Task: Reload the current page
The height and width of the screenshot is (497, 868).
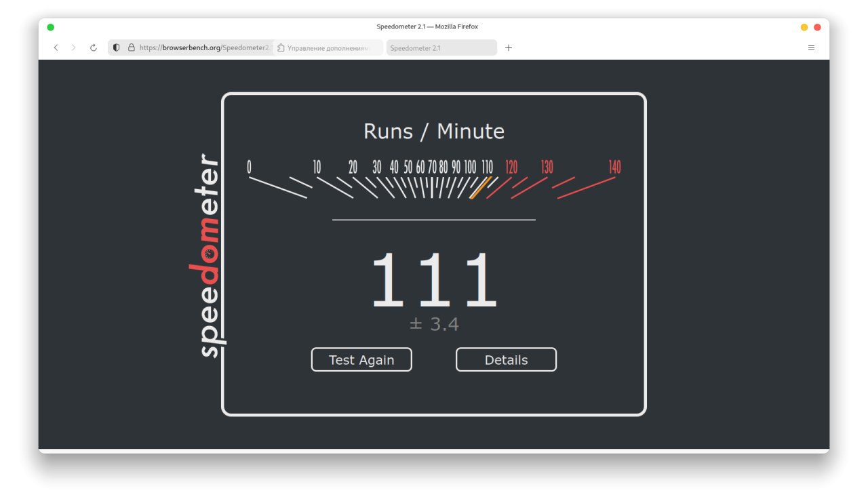Action: coord(94,47)
